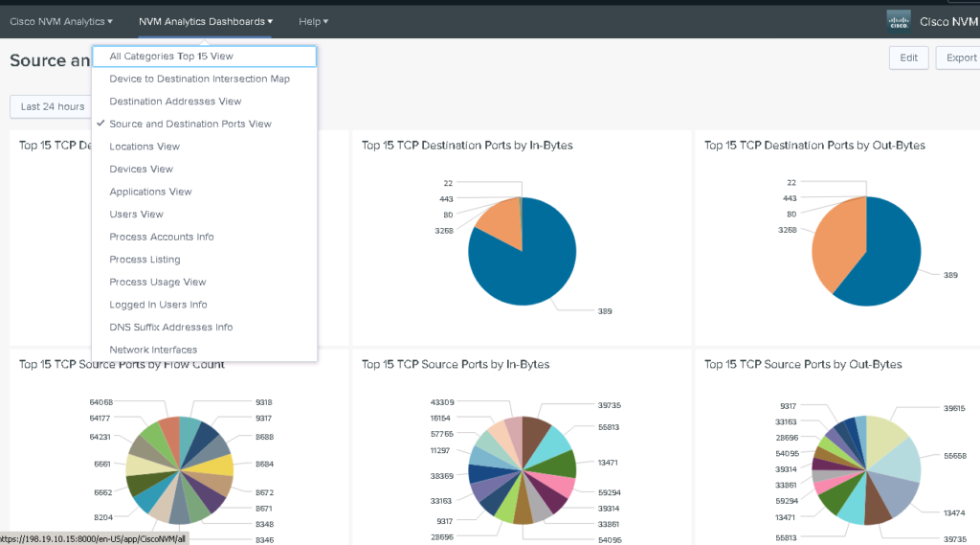Choose Users View entry
Image resolution: width=980 pixels, height=545 pixels.
pyautogui.click(x=136, y=215)
